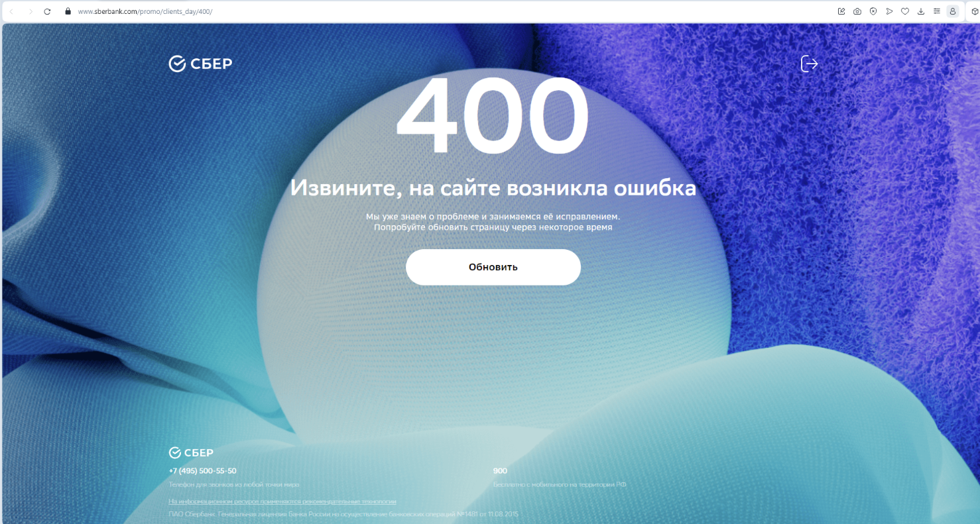This screenshot has width=980, height=524.
Task: Click the СБЕР logo in the footer
Action: tap(191, 453)
